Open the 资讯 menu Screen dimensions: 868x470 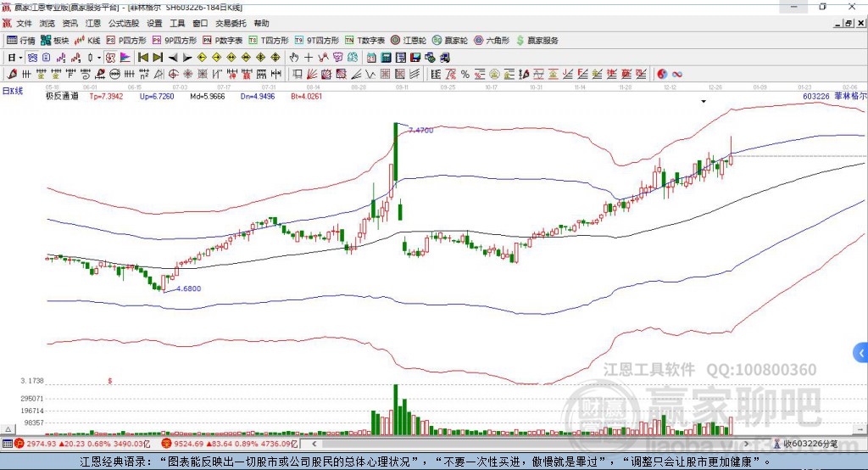point(70,23)
